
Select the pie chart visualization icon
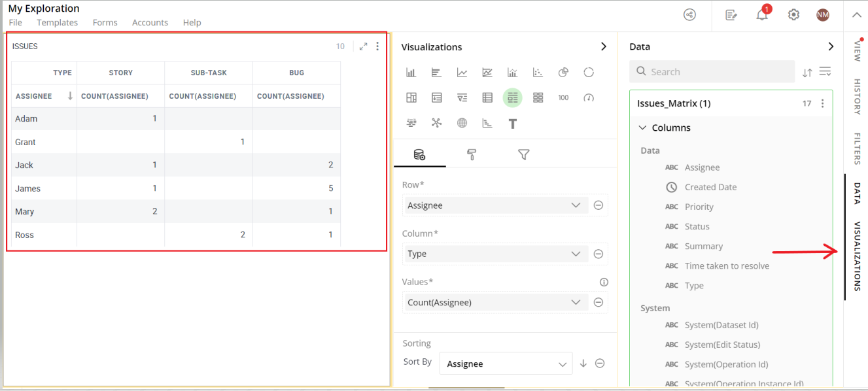coord(563,73)
